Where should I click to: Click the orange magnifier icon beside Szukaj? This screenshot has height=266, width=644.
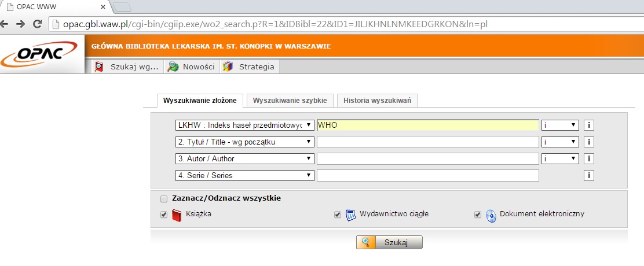[x=364, y=242]
